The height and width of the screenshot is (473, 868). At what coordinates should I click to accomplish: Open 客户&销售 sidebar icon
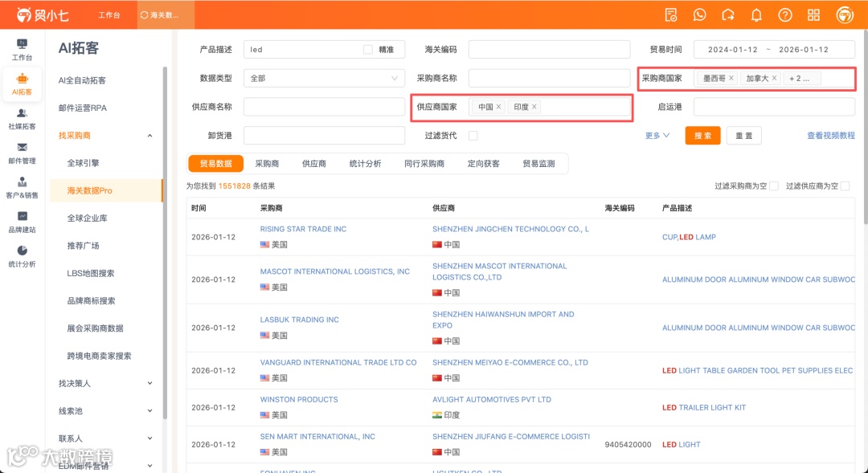click(x=23, y=188)
